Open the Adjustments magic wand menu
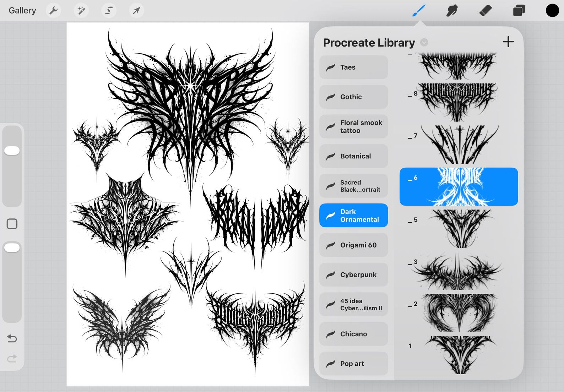564x392 pixels. pyautogui.click(x=81, y=11)
